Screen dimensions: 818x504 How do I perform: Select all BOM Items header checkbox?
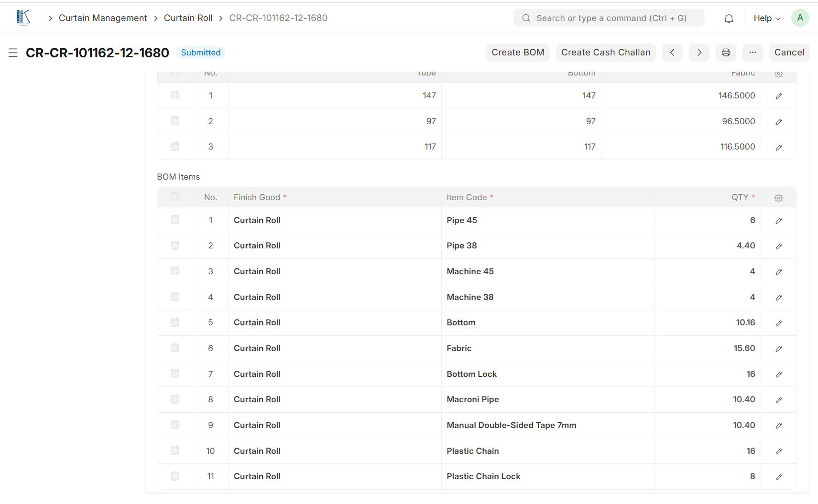175,197
